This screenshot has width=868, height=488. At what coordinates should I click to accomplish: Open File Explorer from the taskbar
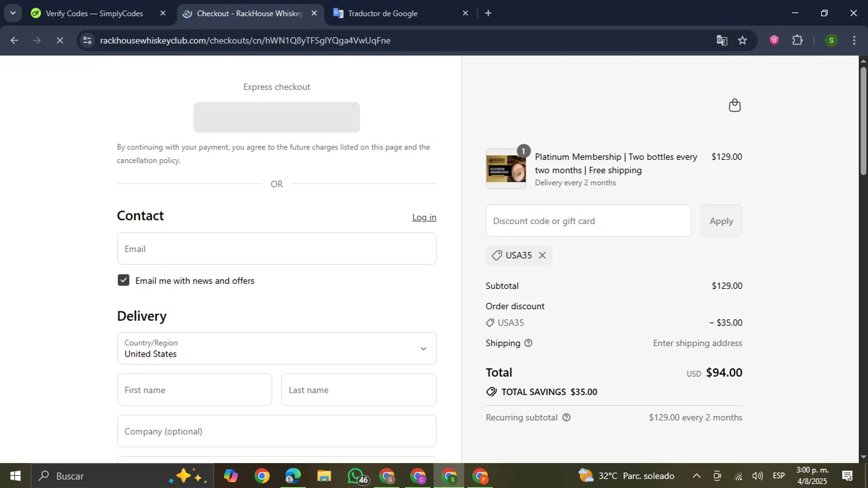pyautogui.click(x=324, y=476)
